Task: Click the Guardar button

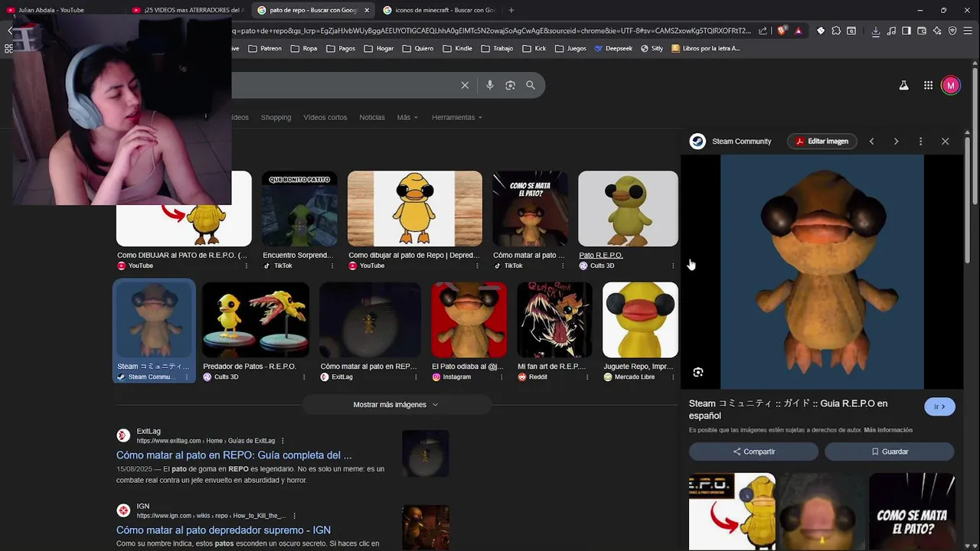Action: point(890,452)
